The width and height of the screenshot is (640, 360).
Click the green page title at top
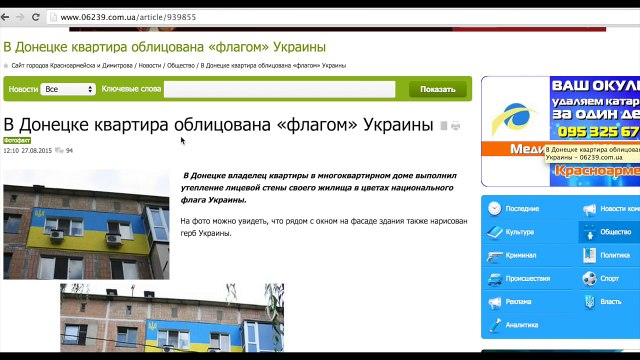[164, 47]
